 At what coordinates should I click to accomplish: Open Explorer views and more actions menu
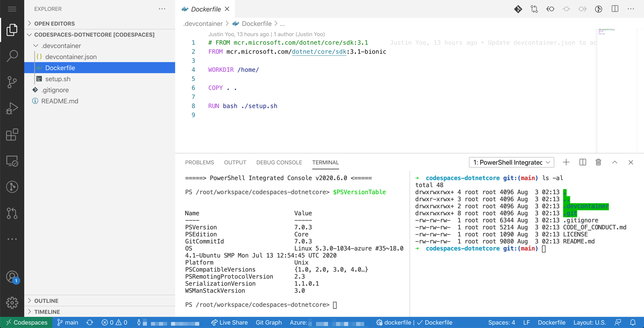pos(162,9)
